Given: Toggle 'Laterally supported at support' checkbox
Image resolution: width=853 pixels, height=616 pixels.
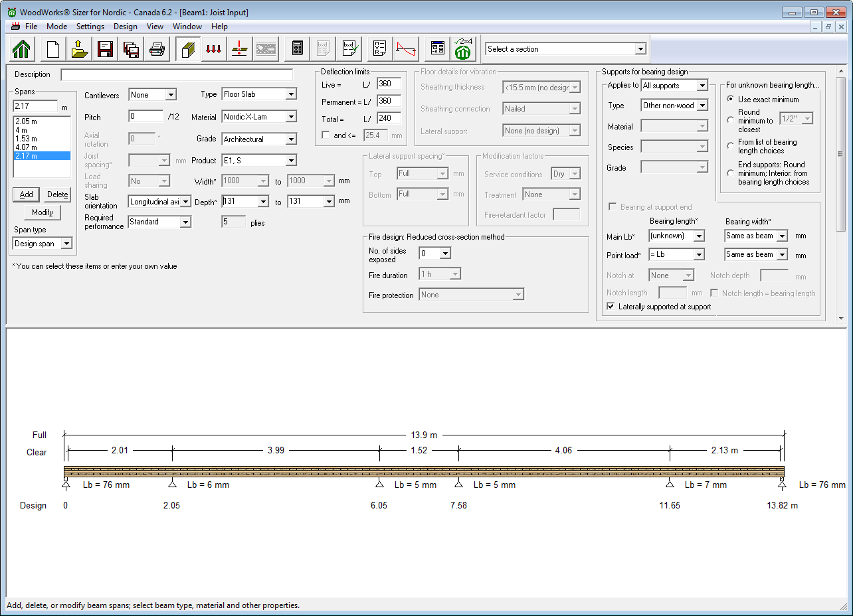Looking at the screenshot, I should 611,307.
